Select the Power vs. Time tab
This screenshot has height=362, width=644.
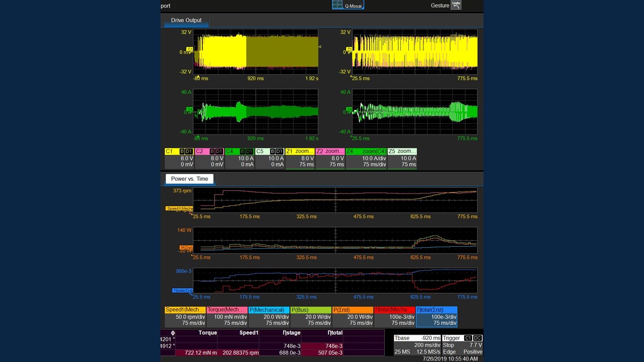189,179
